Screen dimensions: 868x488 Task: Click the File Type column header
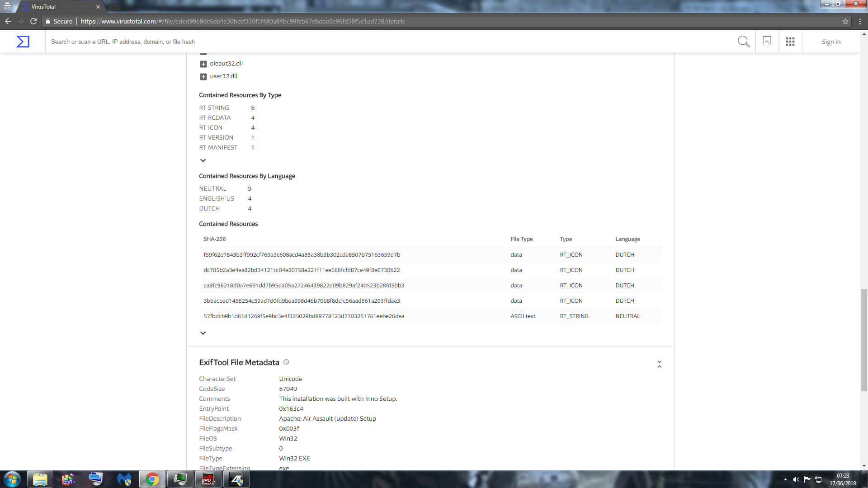coord(521,239)
